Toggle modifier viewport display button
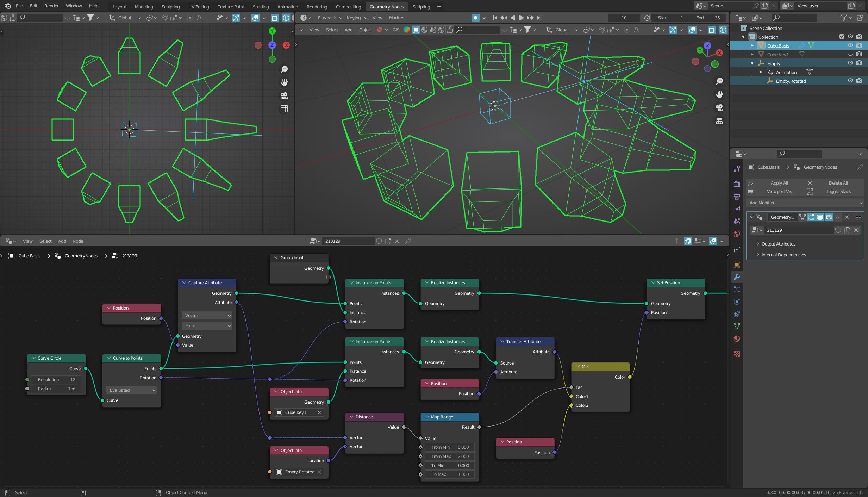This screenshot has width=868, height=497. (x=820, y=217)
